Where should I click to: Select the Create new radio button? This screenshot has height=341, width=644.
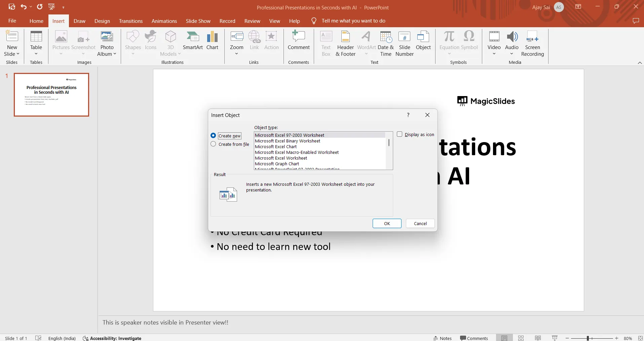(x=213, y=136)
